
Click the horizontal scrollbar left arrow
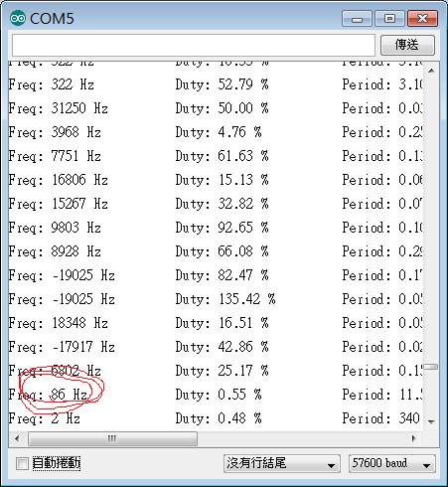click(x=17, y=438)
